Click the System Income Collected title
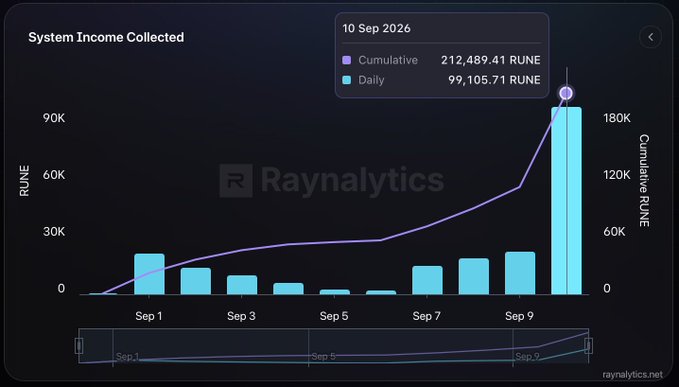The width and height of the screenshot is (679, 387). pyautogui.click(x=106, y=37)
